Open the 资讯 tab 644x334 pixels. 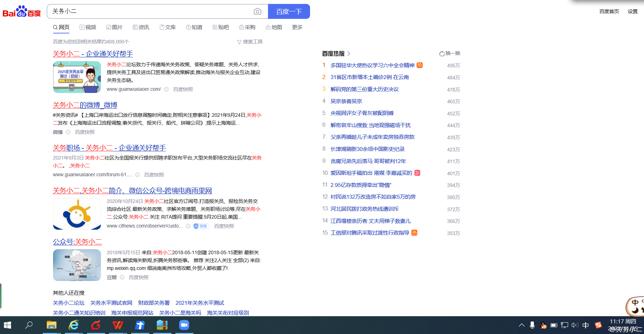pyautogui.click(x=141, y=27)
